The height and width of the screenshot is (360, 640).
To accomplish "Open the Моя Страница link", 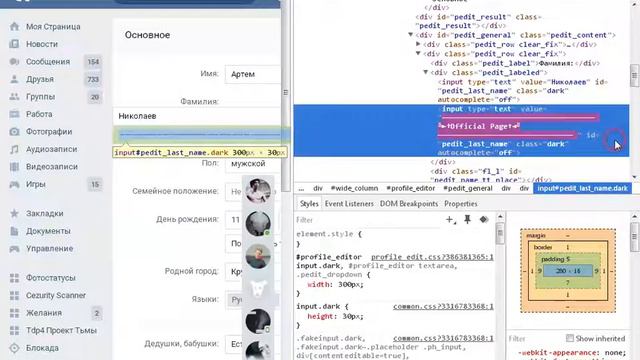I will click(x=53, y=27).
